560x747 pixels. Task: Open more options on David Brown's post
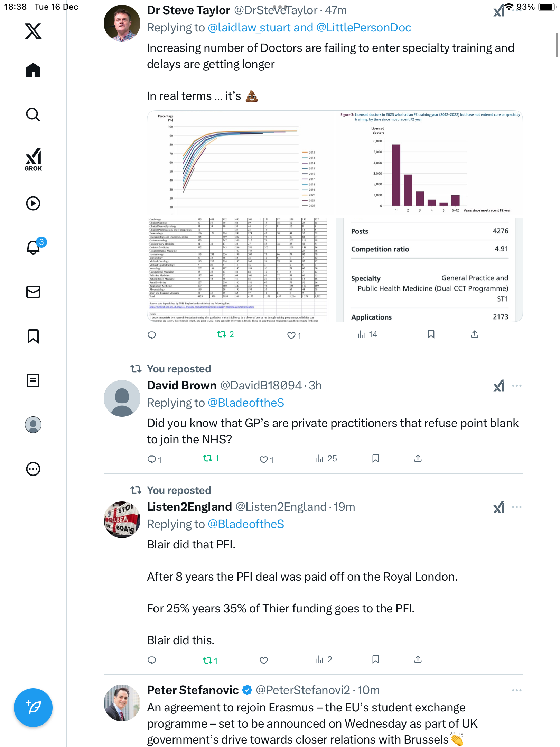click(516, 386)
